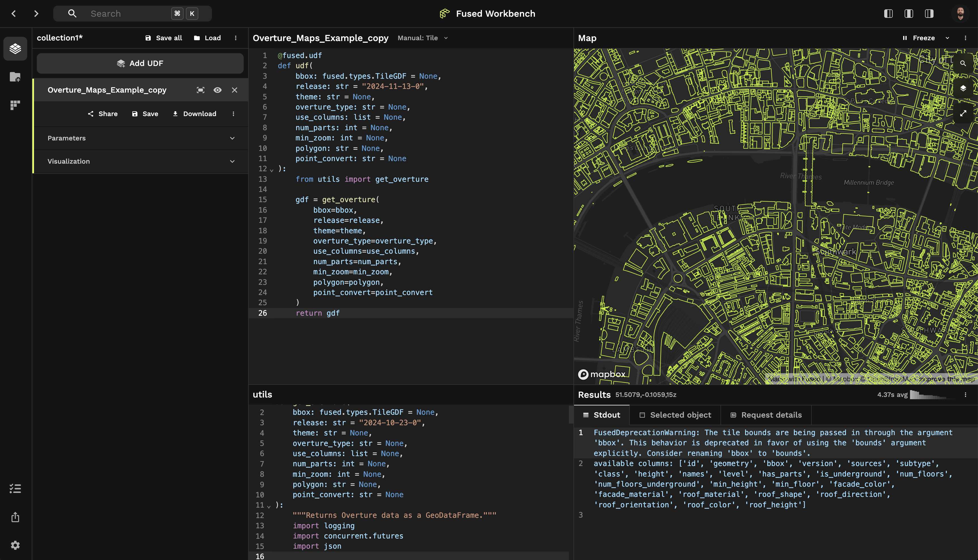
Task: Switch to the Stdout tab
Action: click(601, 415)
